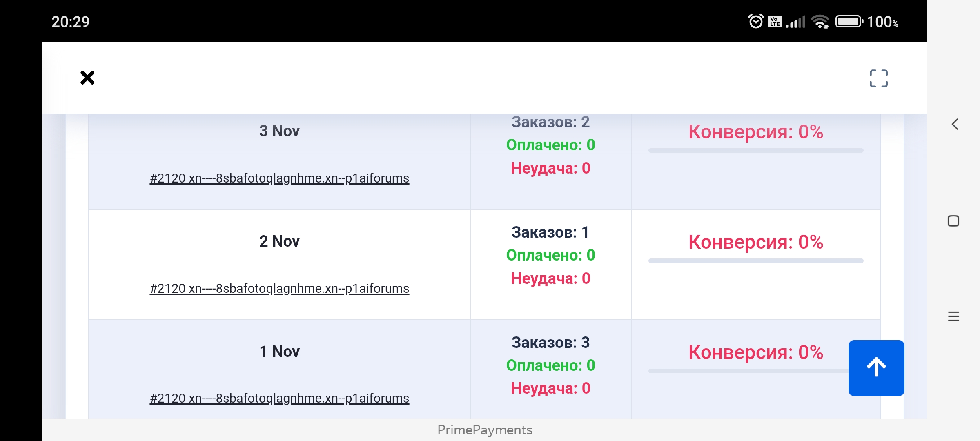
Task: Tap the Wi-Fi icon in the status bar
Action: (821, 22)
